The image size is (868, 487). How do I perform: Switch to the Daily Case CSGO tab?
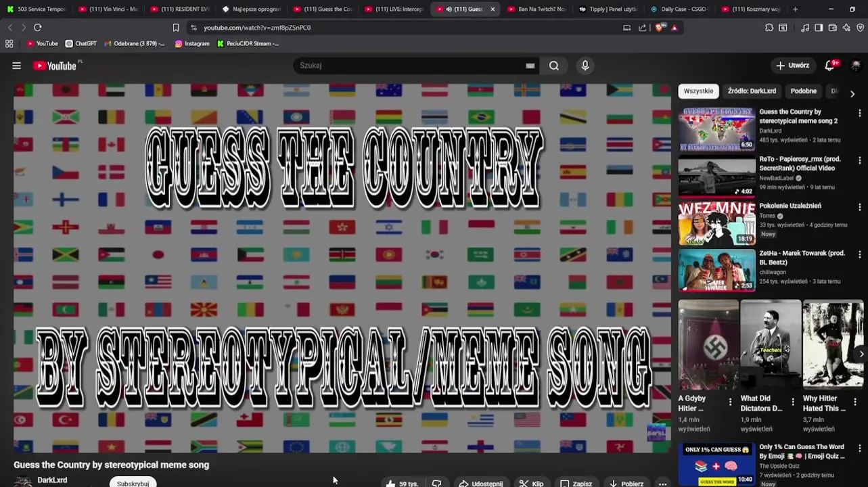[679, 9]
